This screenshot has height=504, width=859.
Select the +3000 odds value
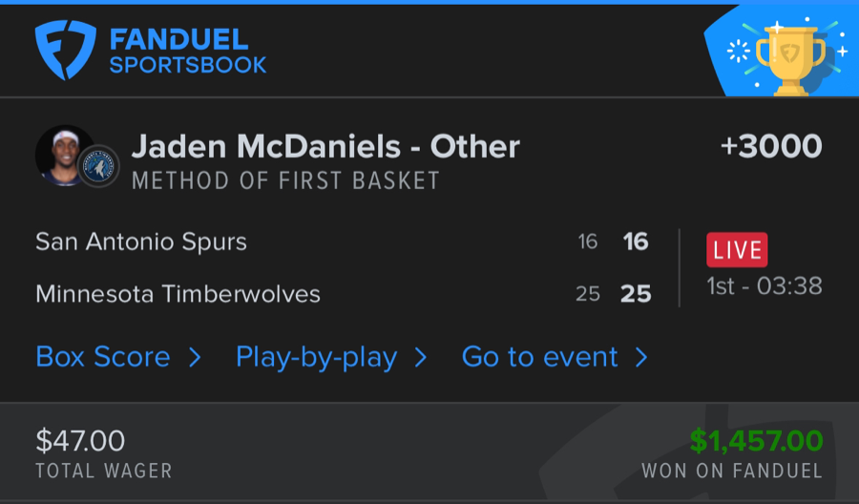click(771, 146)
